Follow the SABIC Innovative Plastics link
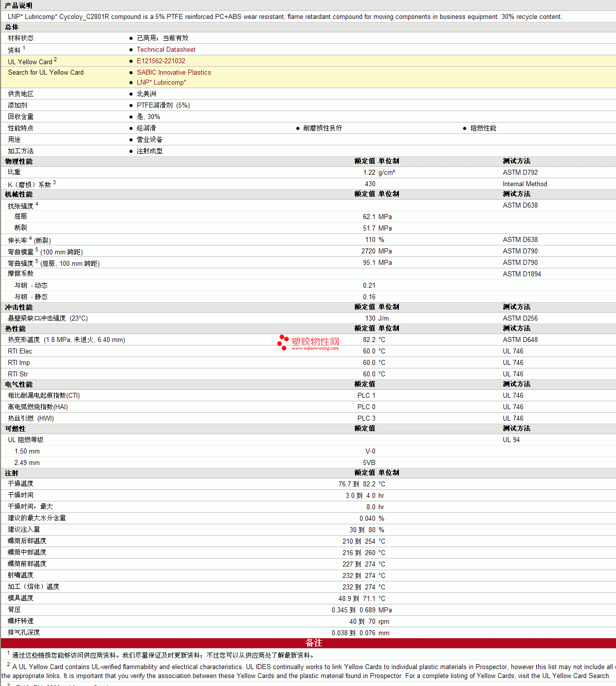This screenshot has width=616, height=686. [x=174, y=73]
